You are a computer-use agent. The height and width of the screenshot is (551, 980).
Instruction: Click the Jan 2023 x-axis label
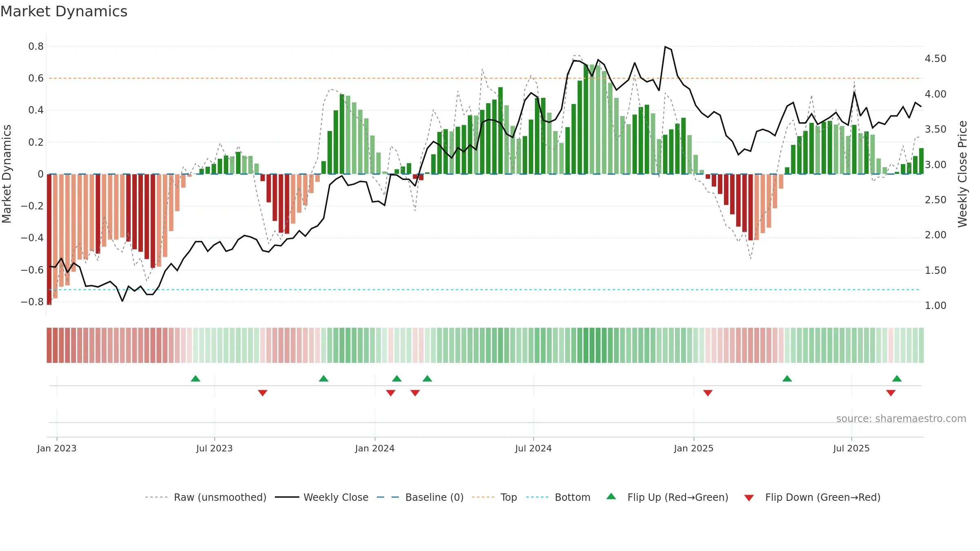point(57,448)
